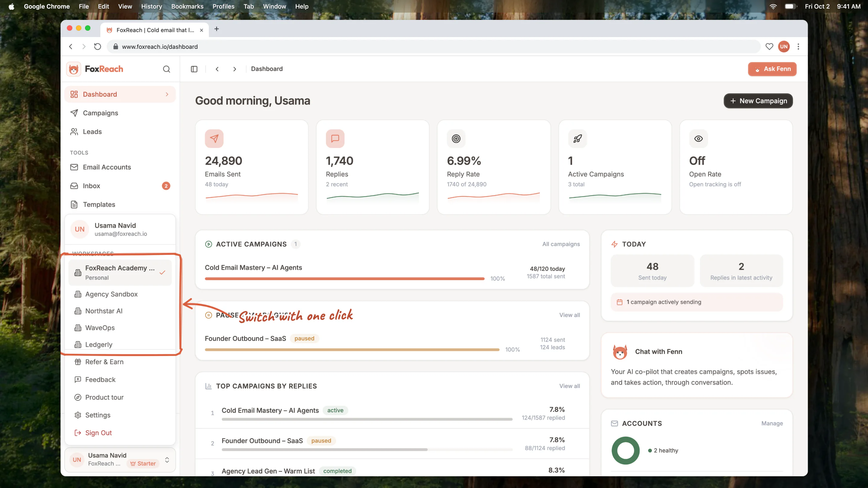Click the Ask Fenn button
868x488 pixels.
(772, 69)
